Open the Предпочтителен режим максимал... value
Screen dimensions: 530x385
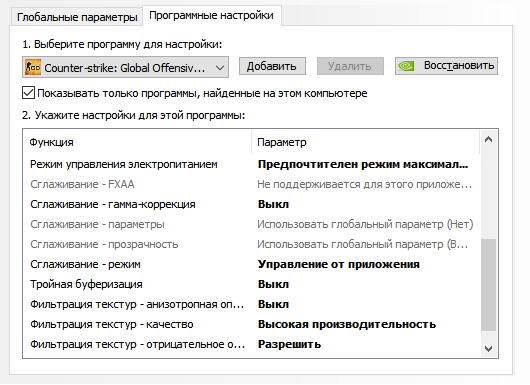click(x=363, y=164)
